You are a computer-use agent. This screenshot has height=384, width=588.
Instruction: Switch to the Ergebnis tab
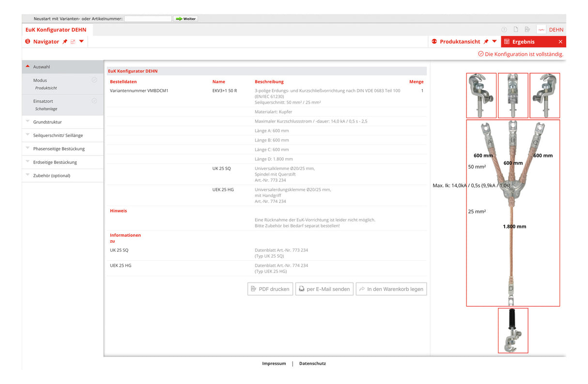(533, 42)
